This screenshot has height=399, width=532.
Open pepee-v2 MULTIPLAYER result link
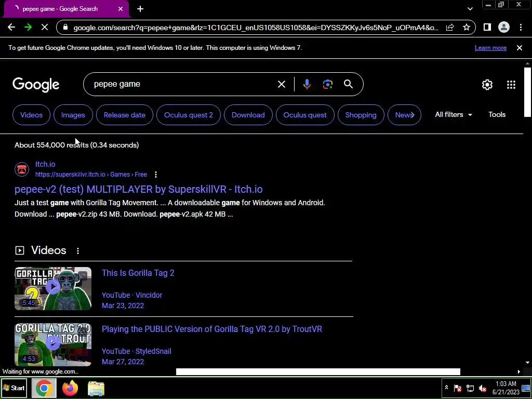[x=138, y=189]
